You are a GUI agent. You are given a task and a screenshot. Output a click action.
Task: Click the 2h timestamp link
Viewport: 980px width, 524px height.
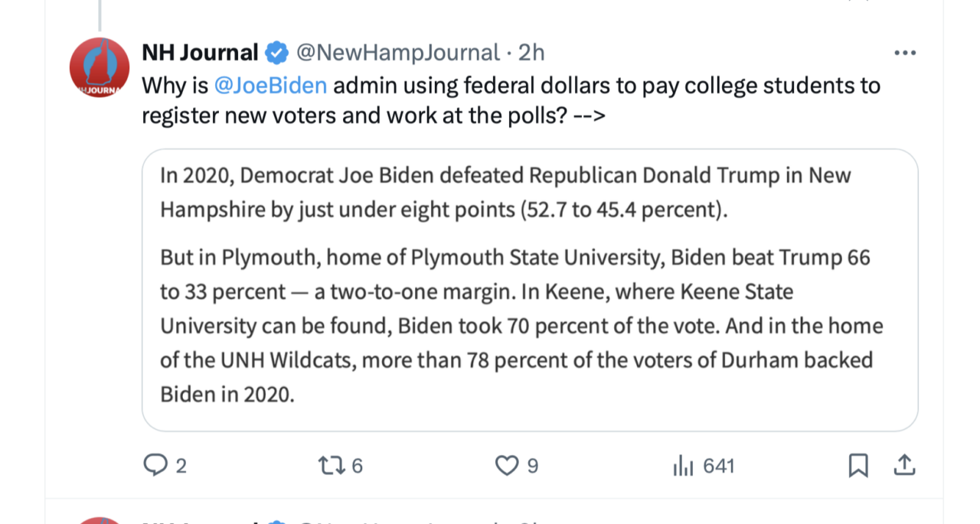pos(531,53)
